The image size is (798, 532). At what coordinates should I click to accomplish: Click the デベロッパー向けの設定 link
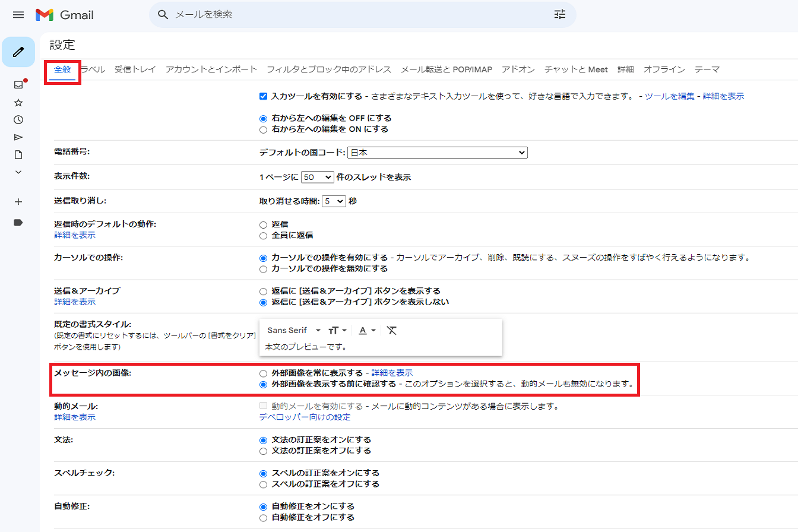[x=305, y=417]
